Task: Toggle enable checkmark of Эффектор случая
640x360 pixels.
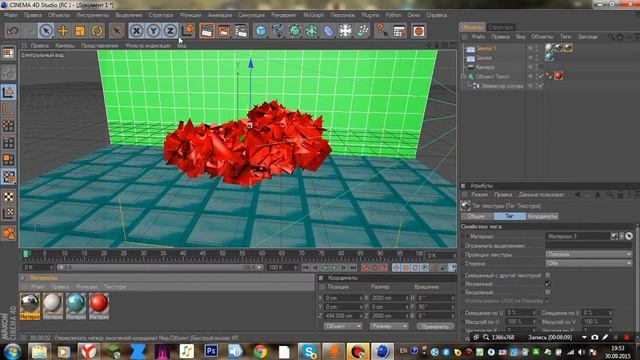Action: pyautogui.click(x=541, y=86)
